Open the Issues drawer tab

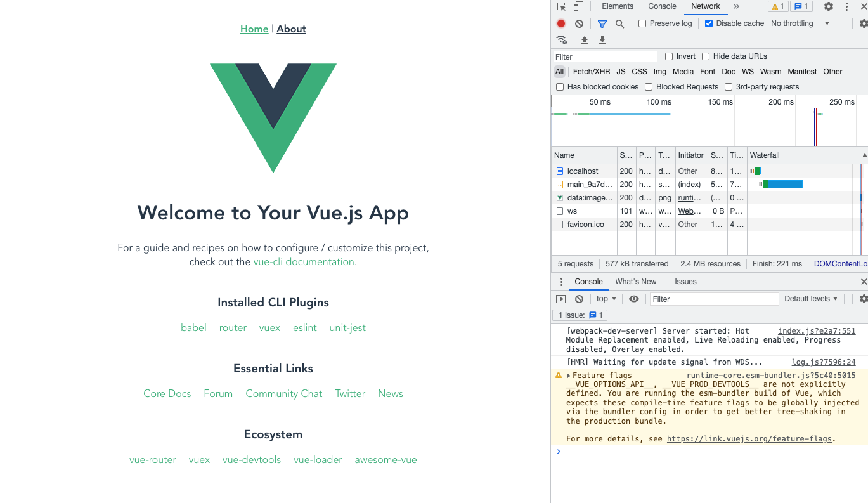click(685, 282)
